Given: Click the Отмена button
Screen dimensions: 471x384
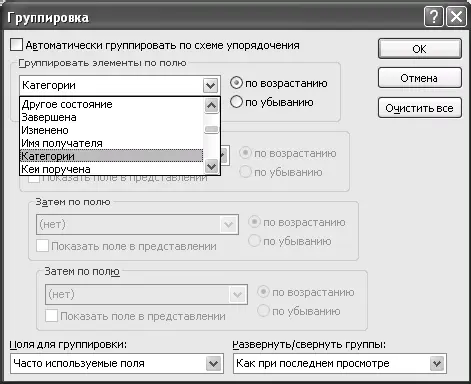Looking at the screenshot, I should coord(420,78).
